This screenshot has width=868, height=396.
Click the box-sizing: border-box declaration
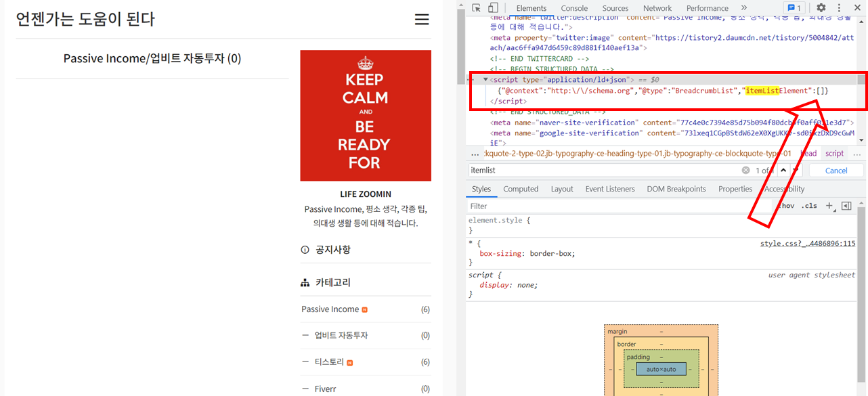tap(527, 254)
